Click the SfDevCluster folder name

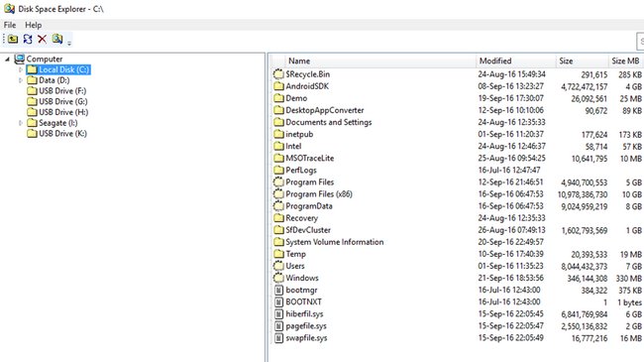tap(308, 230)
